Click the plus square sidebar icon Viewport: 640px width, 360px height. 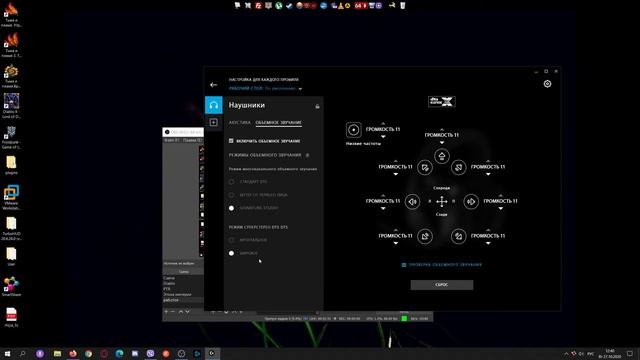click(x=213, y=122)
